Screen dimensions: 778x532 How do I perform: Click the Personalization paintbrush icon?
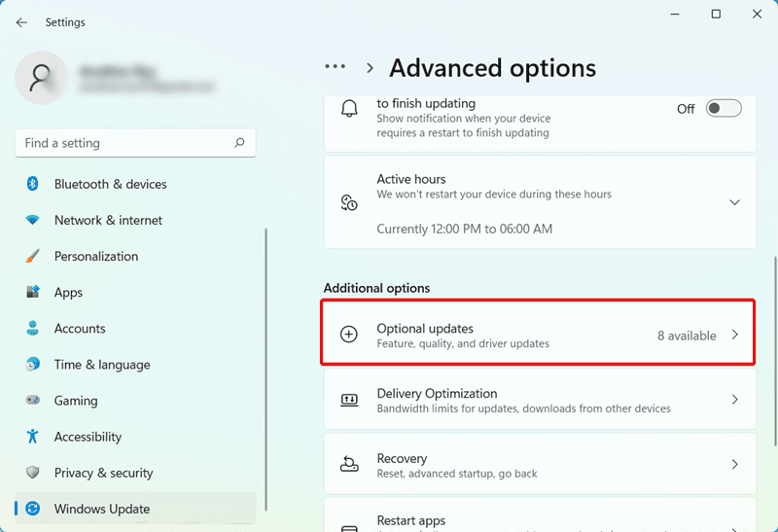tap(33, 256)
